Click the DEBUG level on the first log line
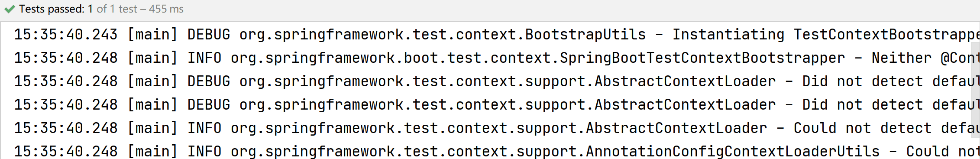Viewport: 980px width, 159px height. [209, 35]
